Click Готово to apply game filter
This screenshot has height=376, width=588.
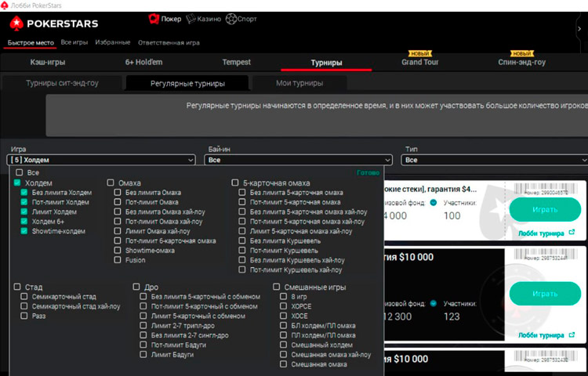[368, 172]
